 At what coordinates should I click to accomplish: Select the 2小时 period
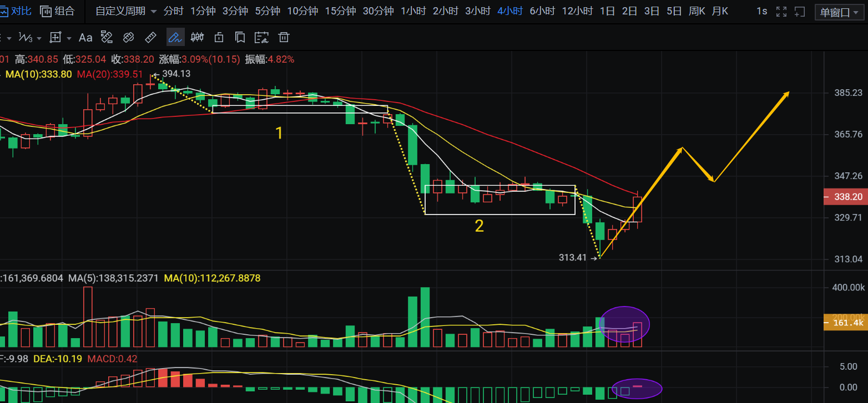[x=445, y=11]
